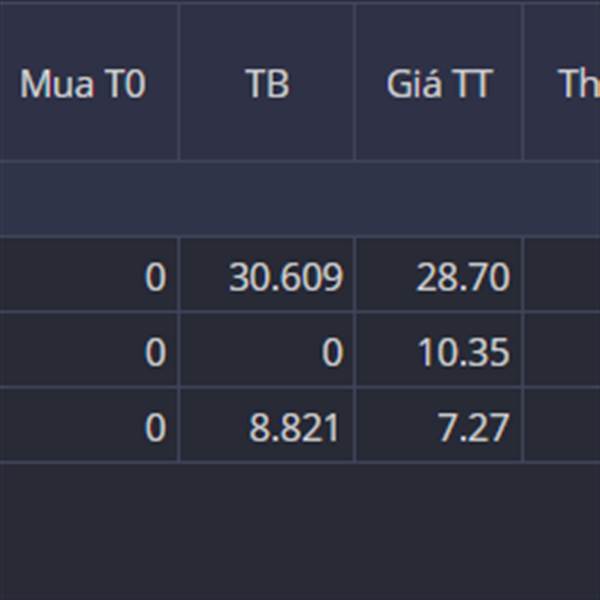Click the Mua T0 column header
600x600 pixels.
click(83, 85)
